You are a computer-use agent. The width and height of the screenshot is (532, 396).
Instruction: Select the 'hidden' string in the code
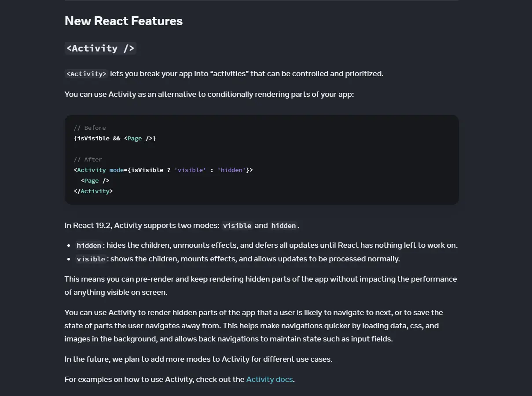231,170
